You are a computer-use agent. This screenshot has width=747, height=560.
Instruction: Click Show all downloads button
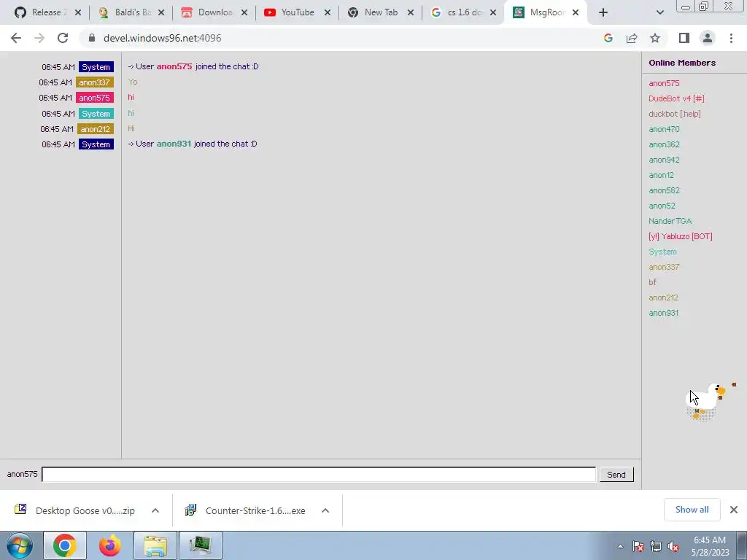692,510
